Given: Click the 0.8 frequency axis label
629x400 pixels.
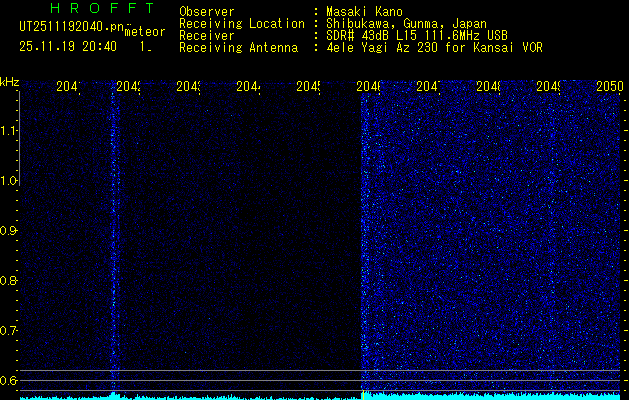Looking at the screenshot, I should click(x=8, y=280).
